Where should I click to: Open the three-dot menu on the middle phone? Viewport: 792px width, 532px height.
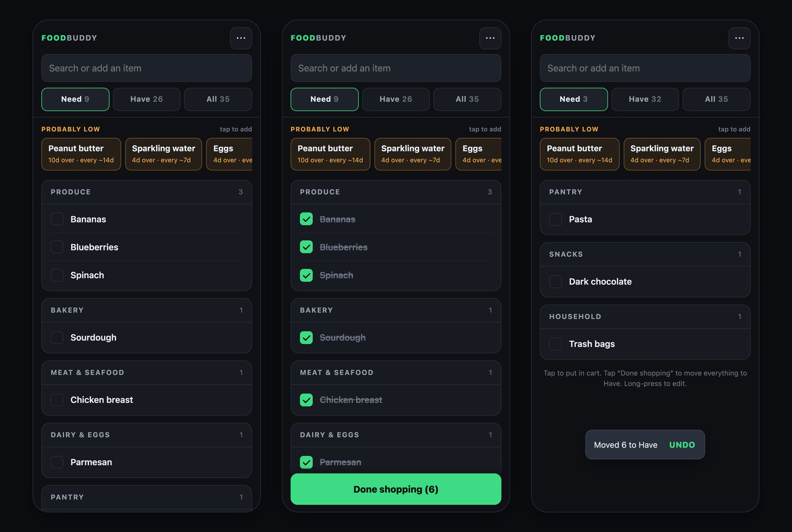490,38
